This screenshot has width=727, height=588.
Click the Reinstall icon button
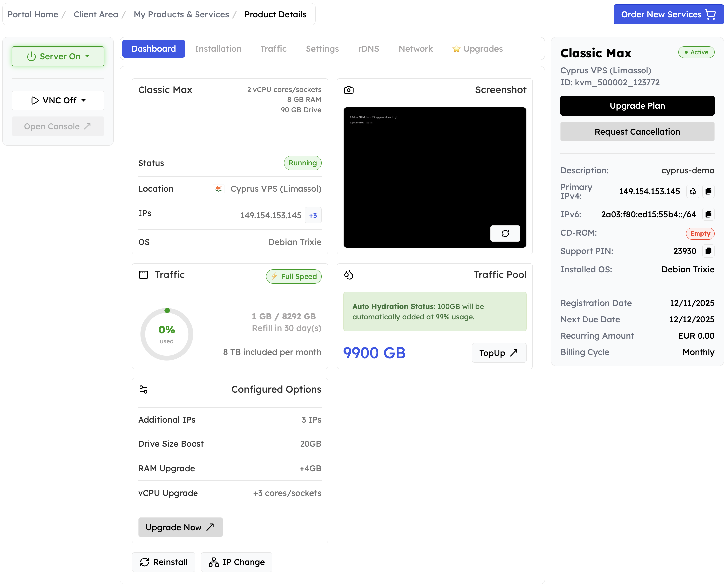click(x=145, y=562)
